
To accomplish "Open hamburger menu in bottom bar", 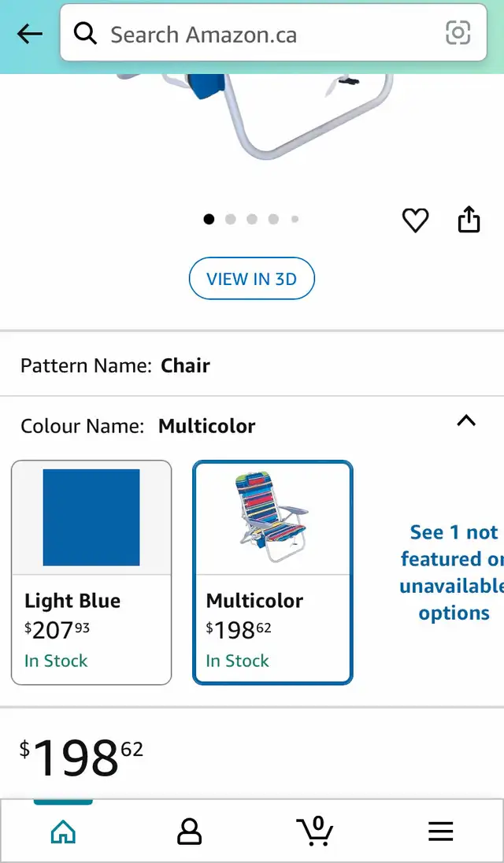I will (441, 832).
